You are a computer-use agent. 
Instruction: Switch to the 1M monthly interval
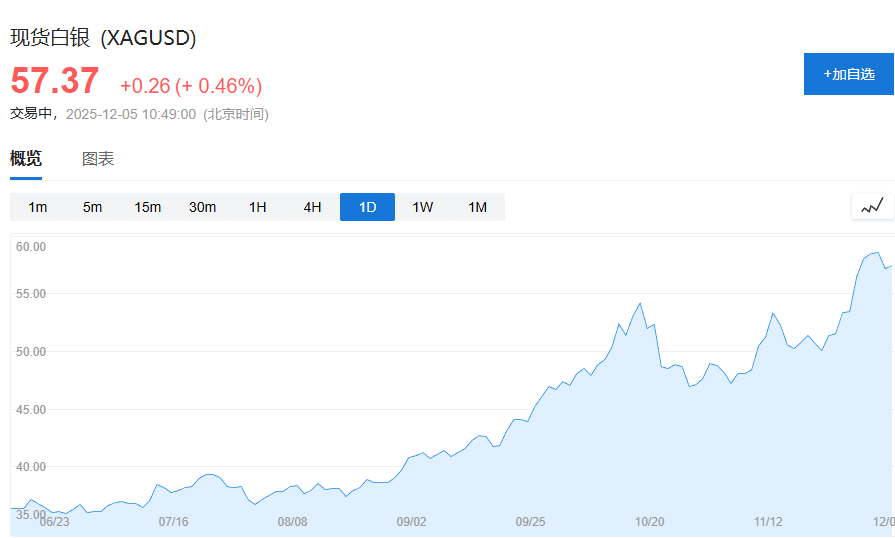coord(478,207)
